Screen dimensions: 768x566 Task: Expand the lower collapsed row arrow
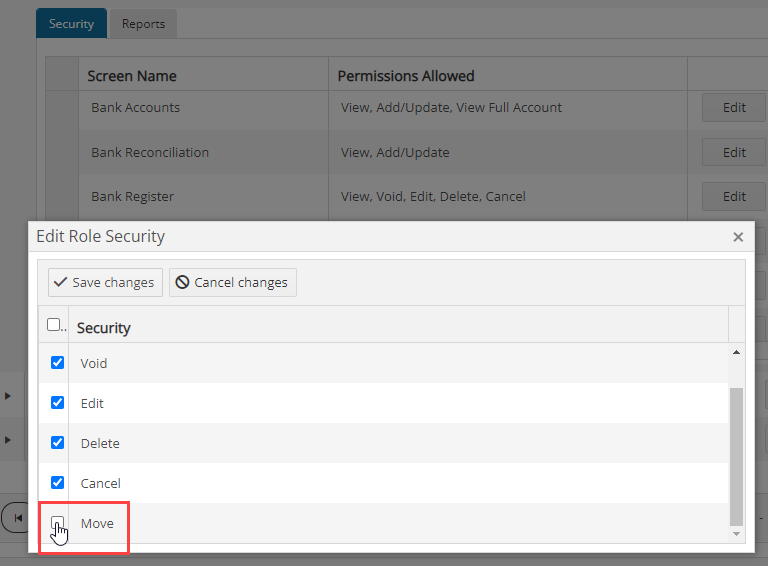[x=7, y=440]
